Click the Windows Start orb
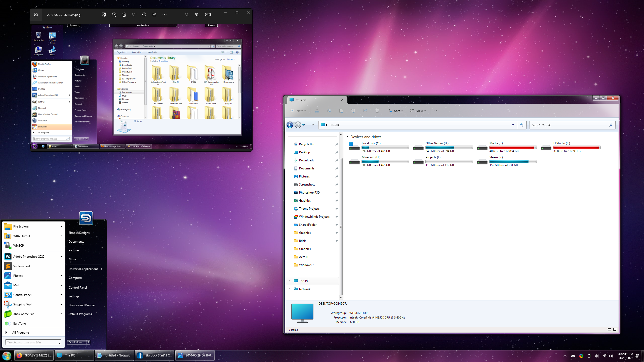 pos(7,356)
